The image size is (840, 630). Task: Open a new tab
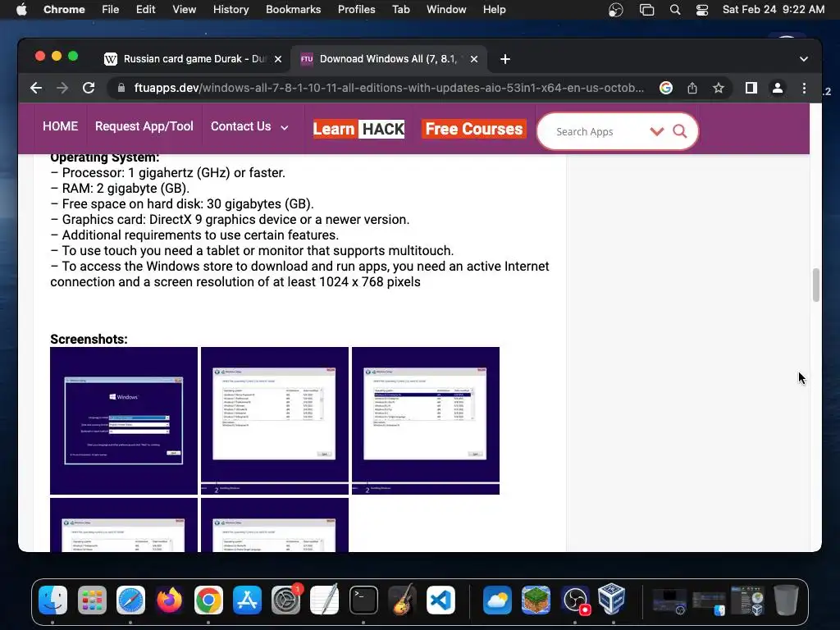click(505, 59)
